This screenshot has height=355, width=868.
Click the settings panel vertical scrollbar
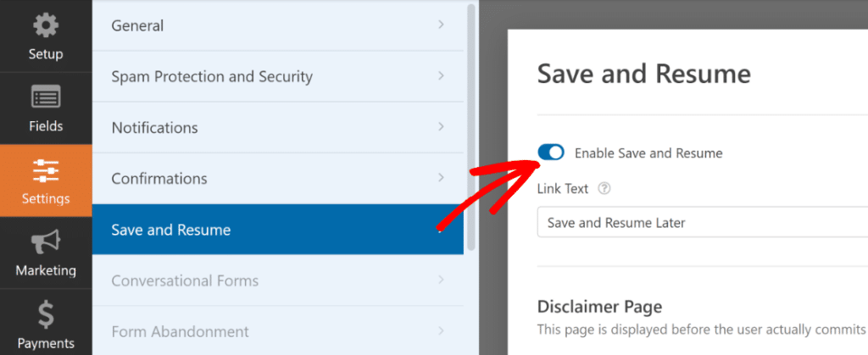coord(471,127)
